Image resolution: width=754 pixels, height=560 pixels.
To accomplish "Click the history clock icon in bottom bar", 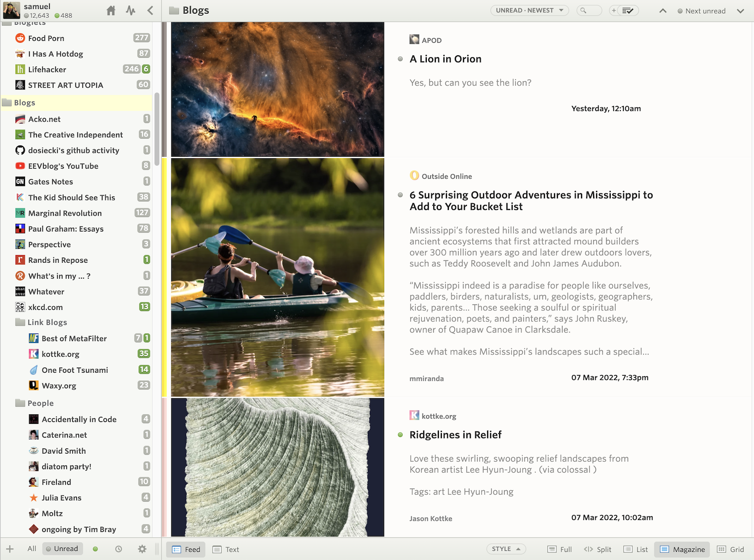I will [119, 549].
